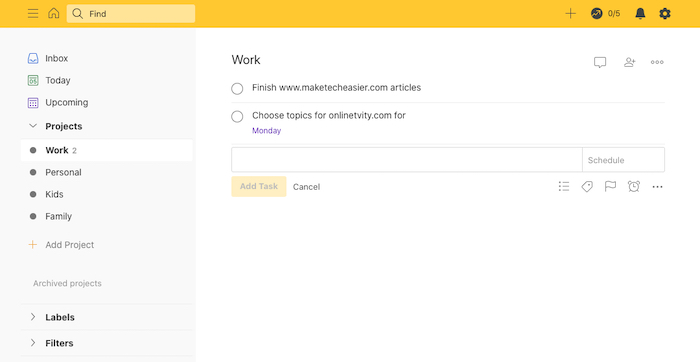The image size is (700, 362).
Task: Share project with add-person icon
Action: coord(629,62)
